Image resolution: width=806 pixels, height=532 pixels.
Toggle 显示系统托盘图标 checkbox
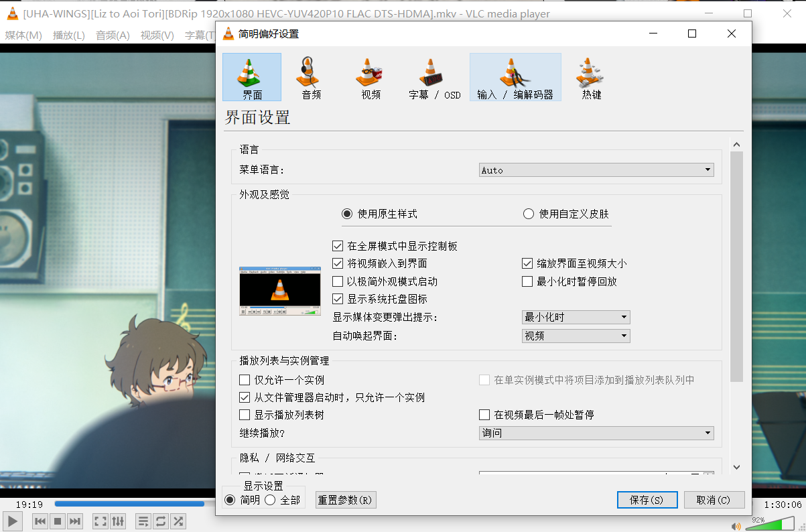click(x=338, y=299)
